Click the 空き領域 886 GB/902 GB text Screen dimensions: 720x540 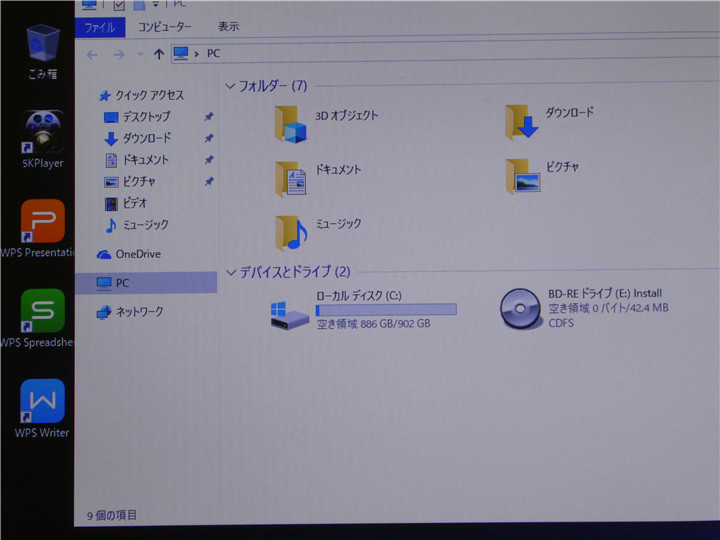[x=374, y=324]
